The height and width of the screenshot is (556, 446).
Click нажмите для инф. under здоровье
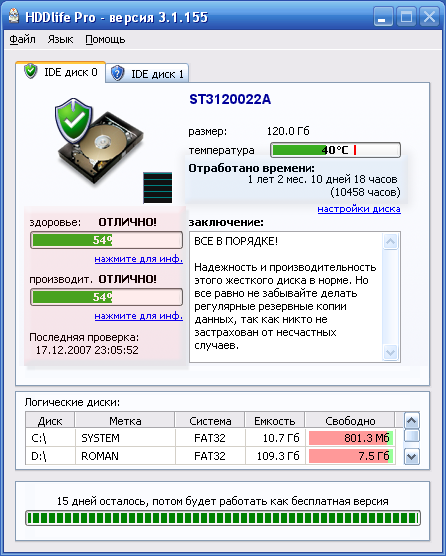click(x=139, y=259)
